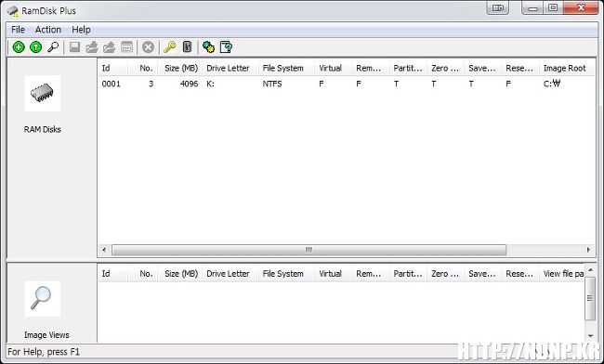Click the yellow key License icon
This screenshot has height=364, width=604.
click(x=169, y=47)
